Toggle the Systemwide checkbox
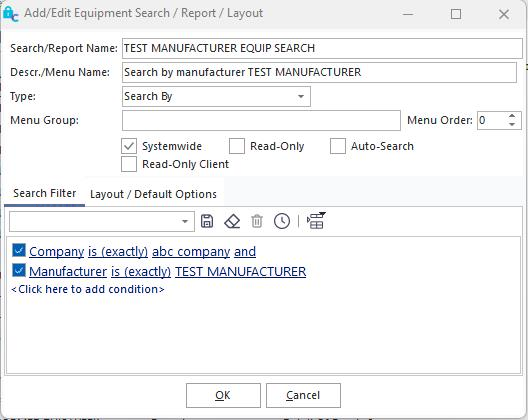The image size is (528, 420). tap(129, 146)
